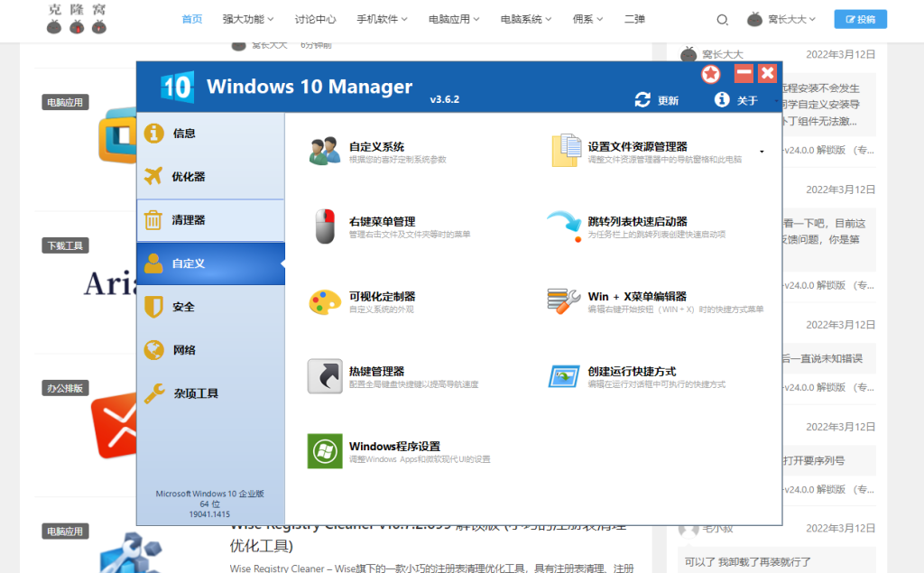Image resolution: width=924 pixels, height=573 pixels.
Task: Click the 网络 globe icon
Action: [x=153, y=350]
